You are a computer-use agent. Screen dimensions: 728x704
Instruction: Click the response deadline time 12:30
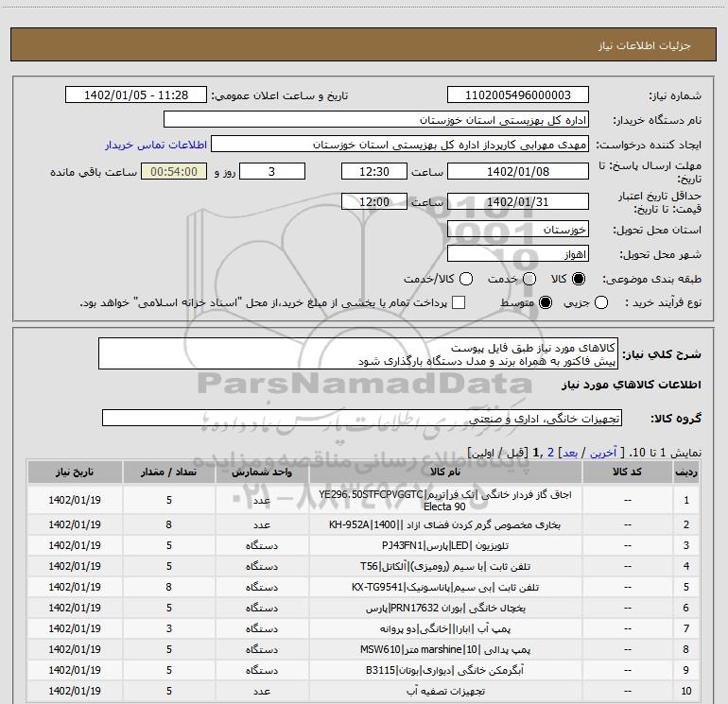374,171
